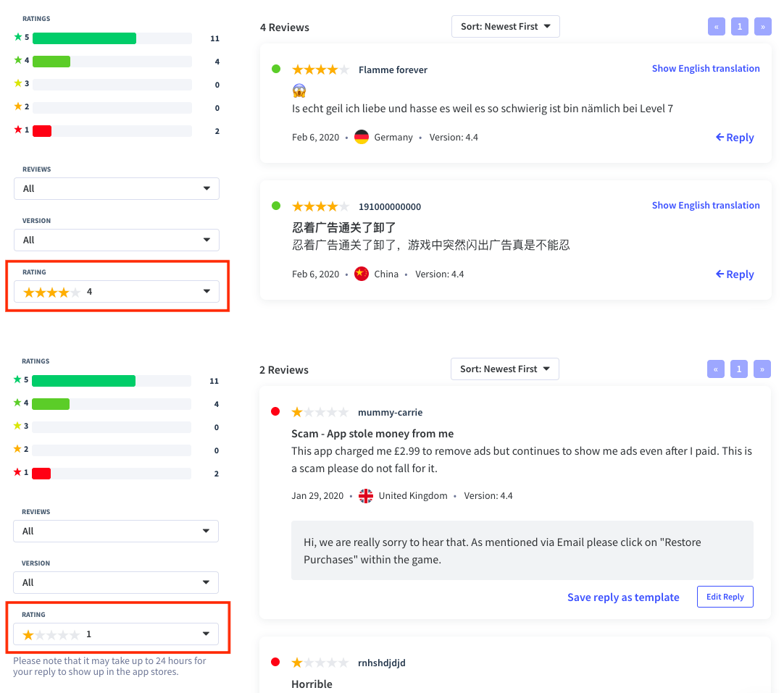
Task: Select page 1 in 2 Reviews pager
Action: point(738,369)
